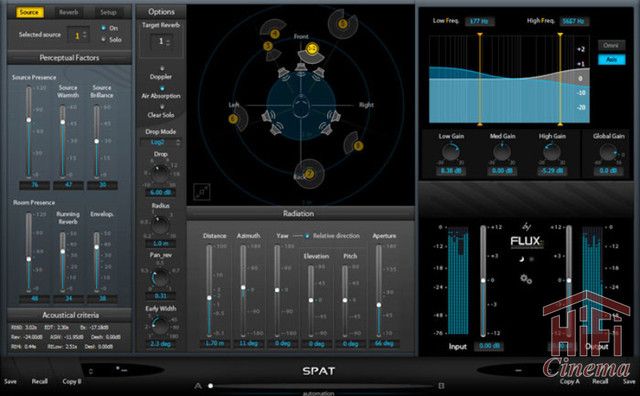Viewport: 640px width, 396px height.
Task: Click the Radiation section header
Action: tap(300, 214)
